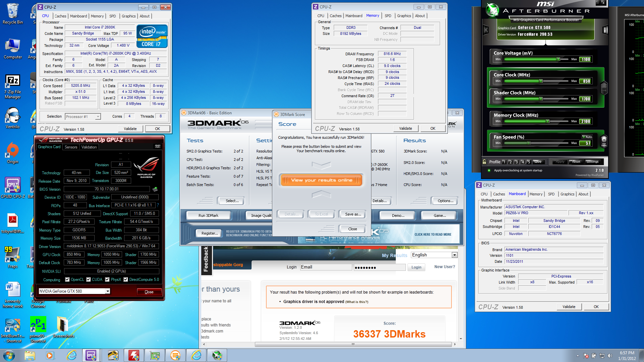Click the Afterburner info 'i' side button
Viewport: 644px width, 362px height.
click(605, 30)
